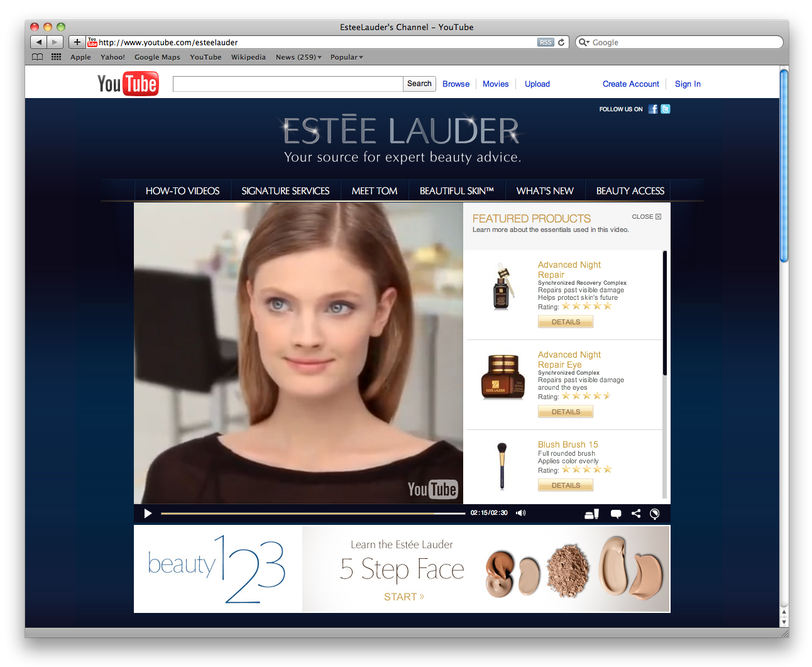The height and width of the screenshot is (667, 812).
Task: Start the 5 Step Face tutorial
Action: [404, 597]
